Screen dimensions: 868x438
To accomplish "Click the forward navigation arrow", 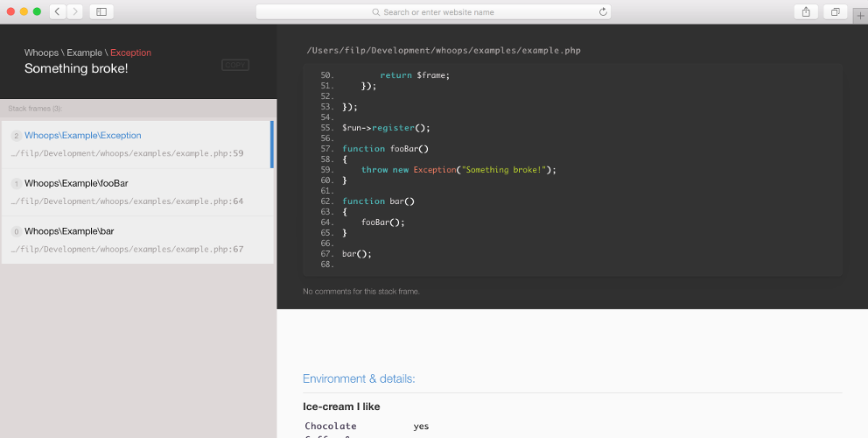I will [74, 11].
